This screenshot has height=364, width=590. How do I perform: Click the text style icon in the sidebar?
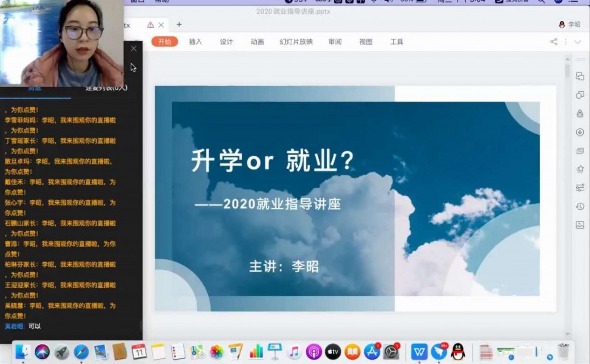coord(580,113)
